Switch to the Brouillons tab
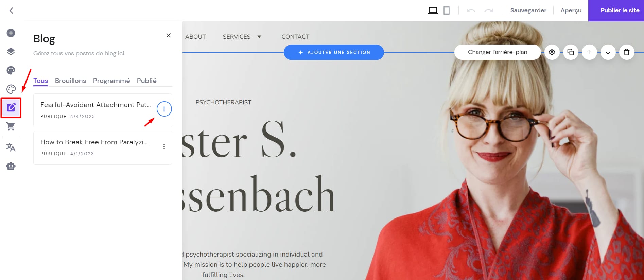Screen dimensions: 644x280 70,81
